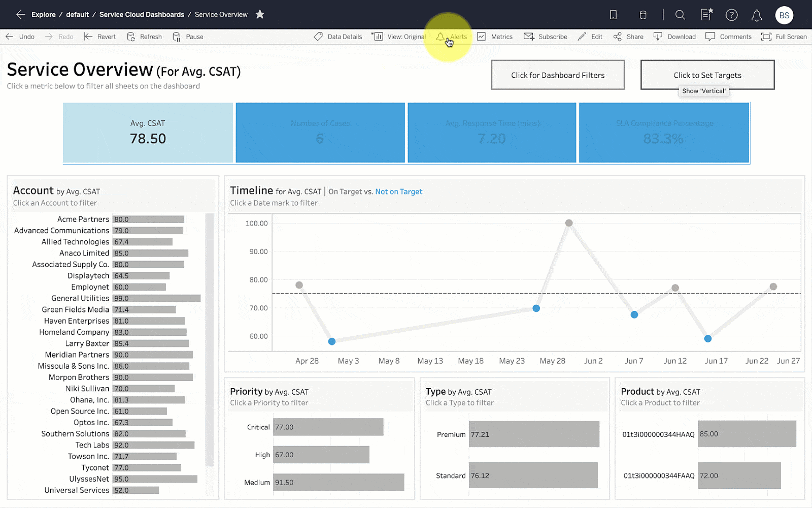Open the BS user avatar menu
The height and width of the screenshot is (508, 812).
coord(784,15)
